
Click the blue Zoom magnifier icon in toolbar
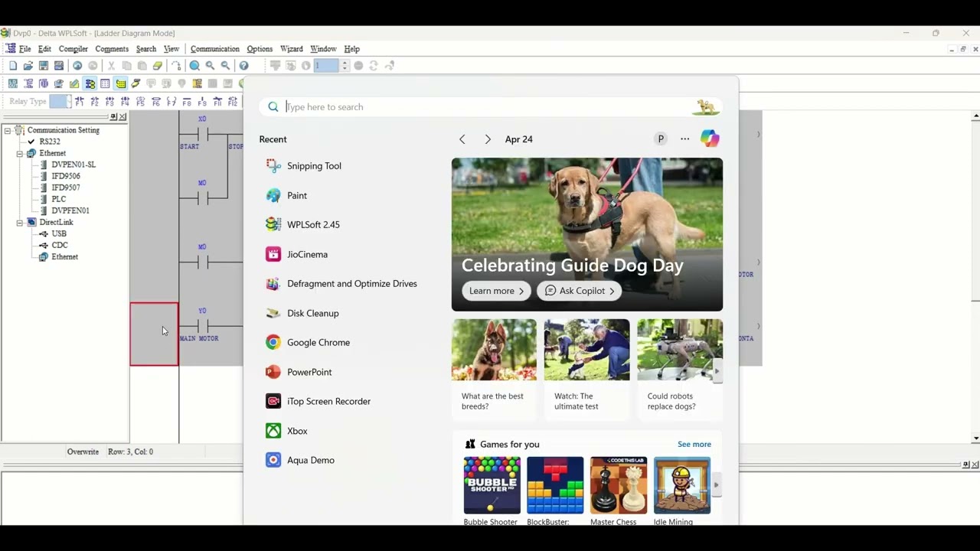click(x=194, y=66)
